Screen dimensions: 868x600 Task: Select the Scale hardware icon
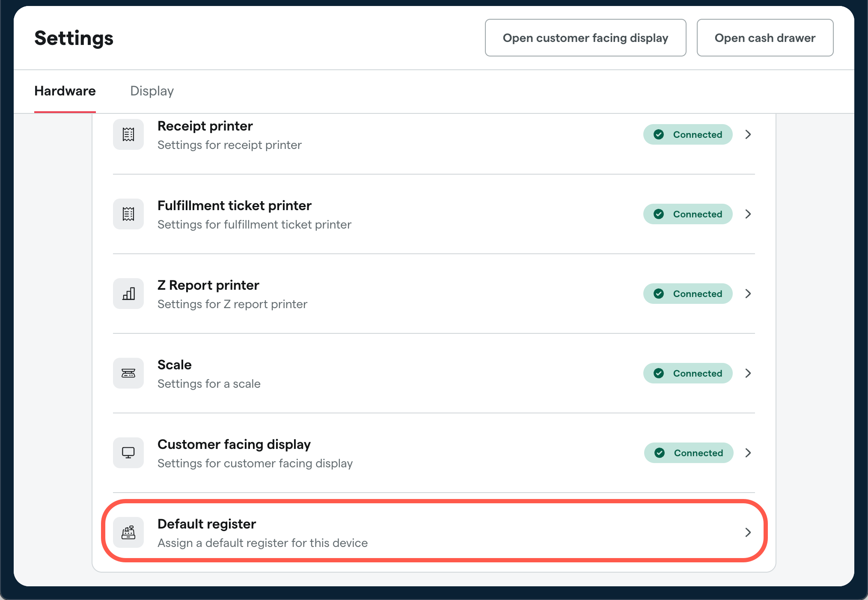128,373
